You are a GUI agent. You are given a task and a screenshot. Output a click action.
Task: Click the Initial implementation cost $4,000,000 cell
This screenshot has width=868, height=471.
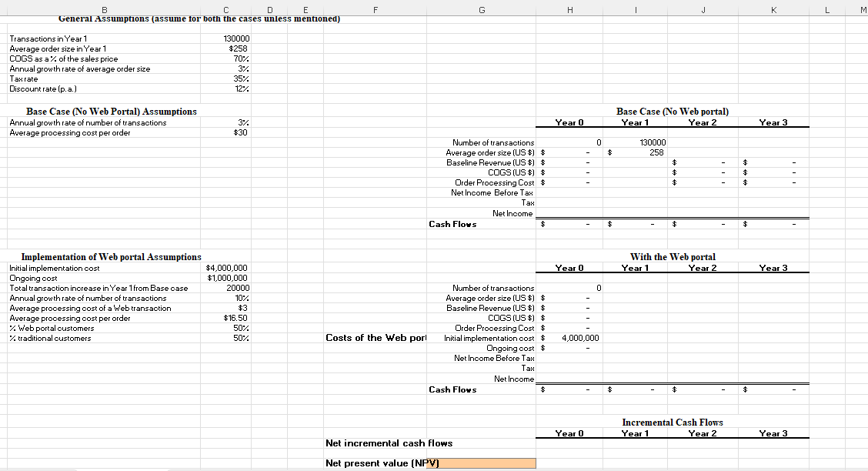click(x=226, y=267)
